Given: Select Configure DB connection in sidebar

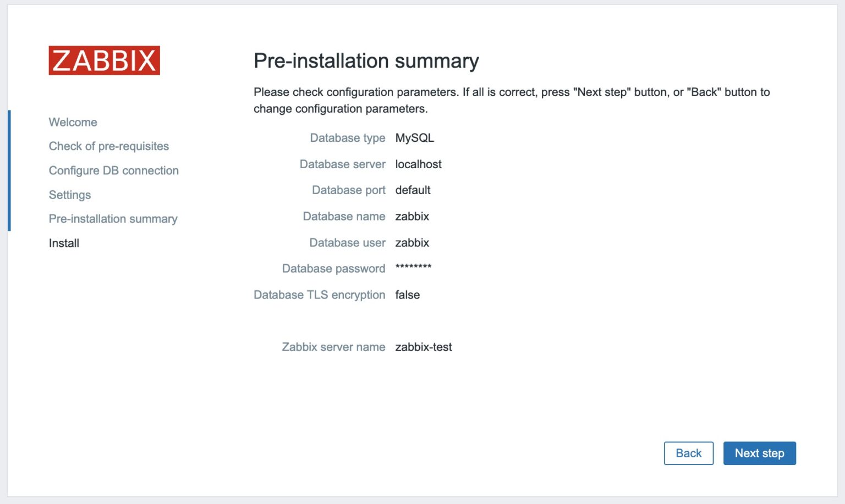Looking at the screenshot, I should point(113,170).
